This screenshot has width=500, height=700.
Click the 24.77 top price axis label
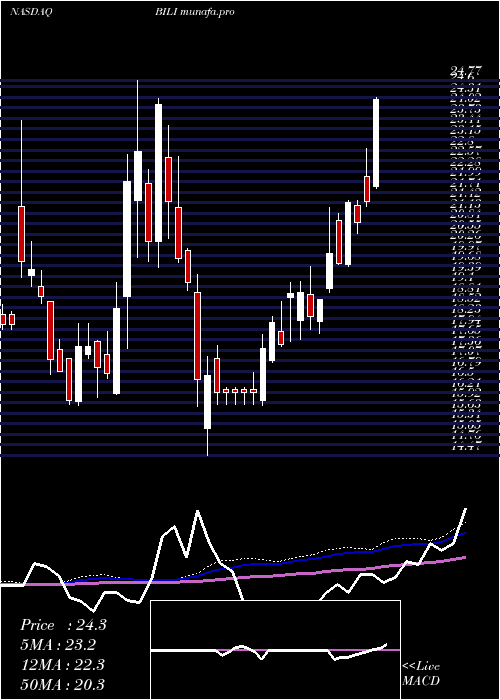tap(466, 70)
